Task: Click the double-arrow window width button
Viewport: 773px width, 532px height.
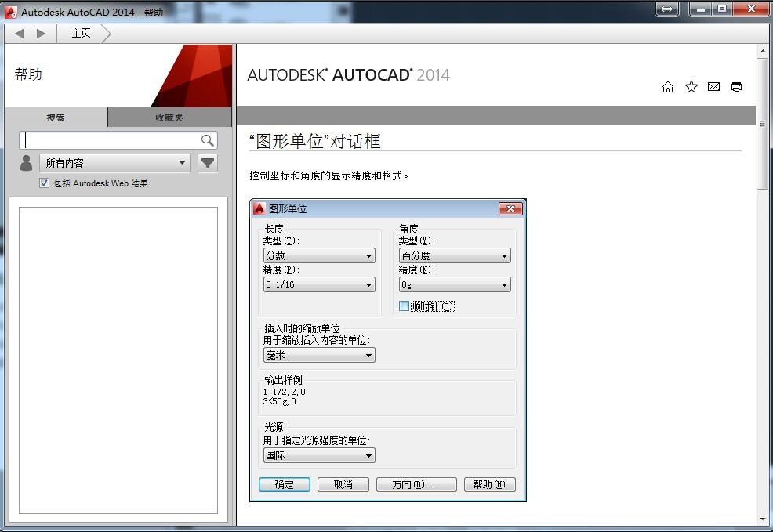Action: click(x=667, y=9)
